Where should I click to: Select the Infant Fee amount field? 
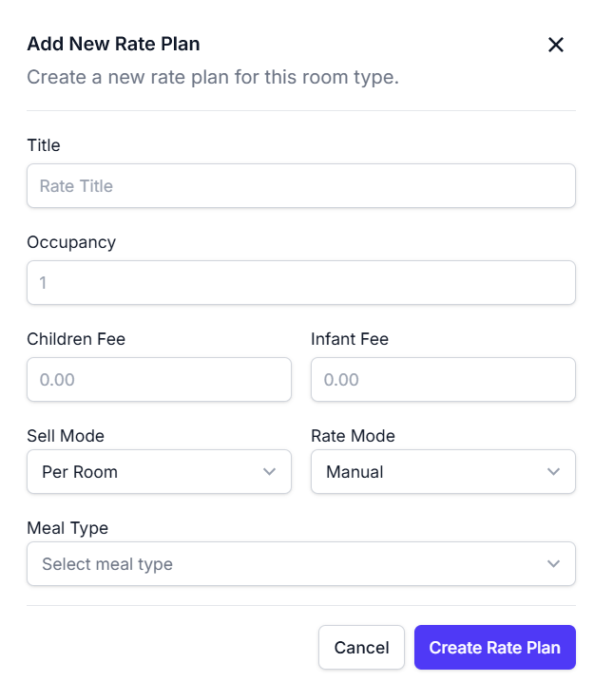click(x=443, y=380)
